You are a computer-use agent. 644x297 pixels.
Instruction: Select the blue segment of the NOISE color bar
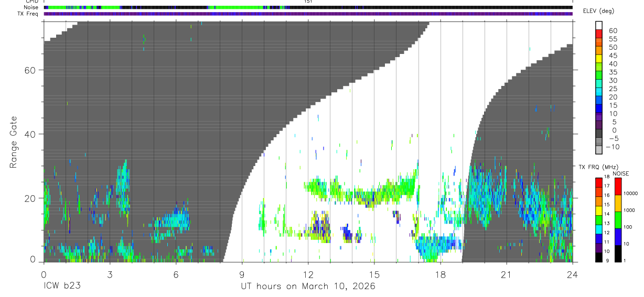[618, 236]
